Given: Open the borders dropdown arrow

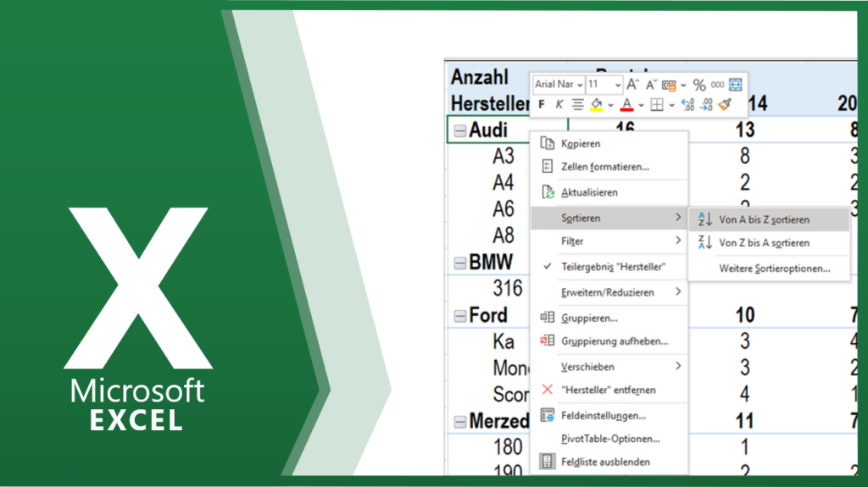Looking at the screenshot, I should (671, 104).
